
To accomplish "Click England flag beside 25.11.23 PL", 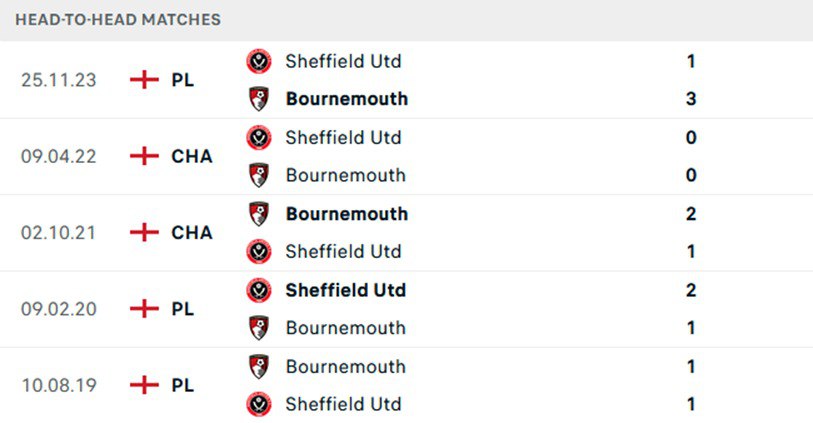I will pyautogui.click(x=145, y=80).
